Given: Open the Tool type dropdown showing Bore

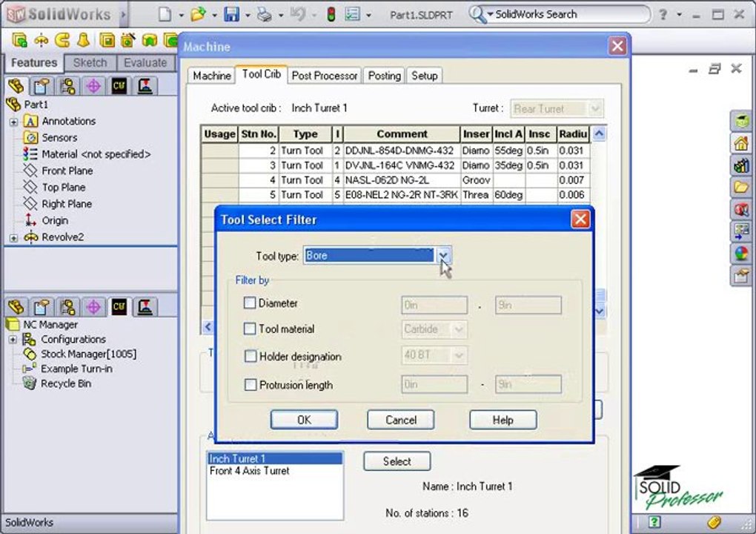Looking at the screenshot, I should [x=443, y=255].
